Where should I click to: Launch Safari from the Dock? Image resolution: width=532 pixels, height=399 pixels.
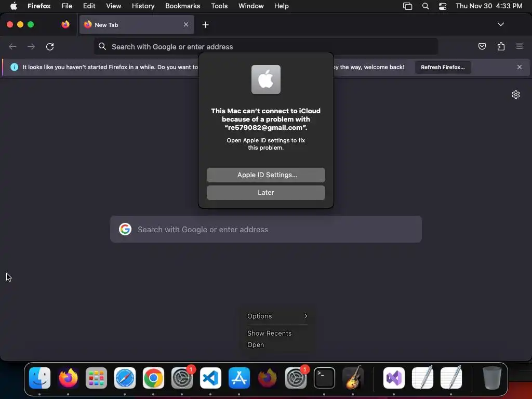pyautogui.click(x=125, y=378)
